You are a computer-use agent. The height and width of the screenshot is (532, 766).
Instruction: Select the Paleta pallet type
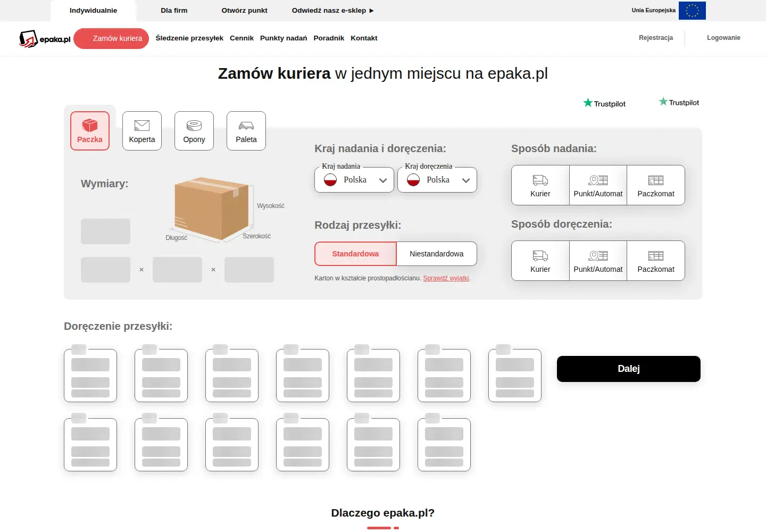[246, 131]
